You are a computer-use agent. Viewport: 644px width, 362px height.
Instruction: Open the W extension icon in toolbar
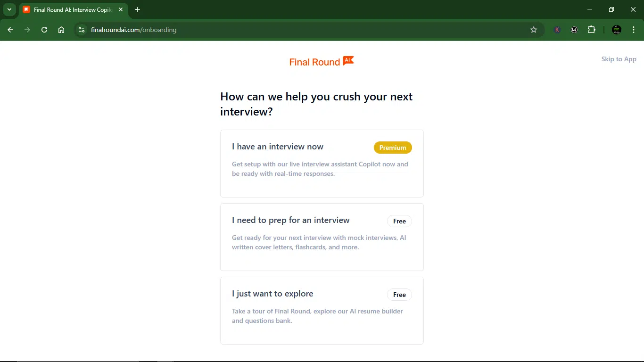pyautogui.click(x=574, y=30)
